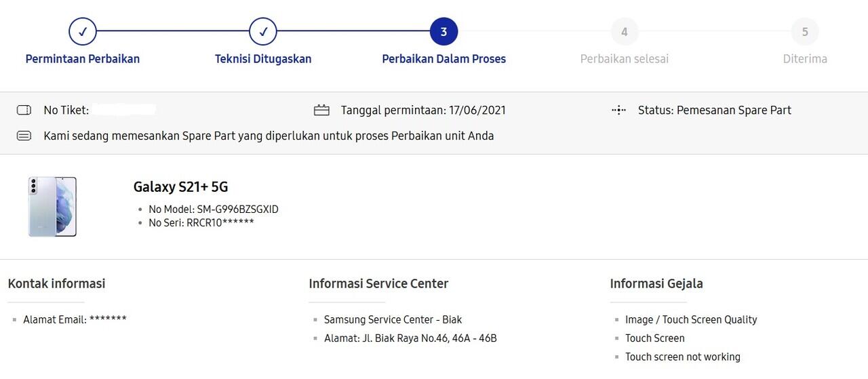Click the completed Teknisi Ditugaskan checkmark circle
The width and height of the screenshot is (868, 379).
tap(263, 31)
